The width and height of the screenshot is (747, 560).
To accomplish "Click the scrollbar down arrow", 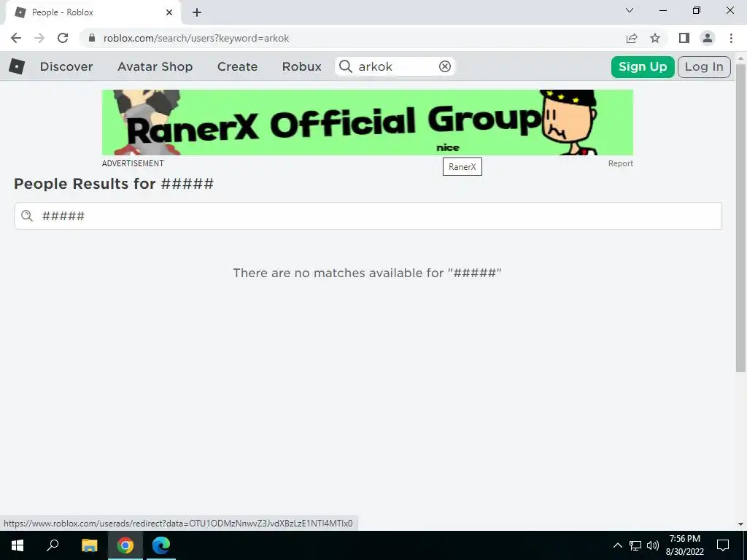I will [x=740, y=524].
